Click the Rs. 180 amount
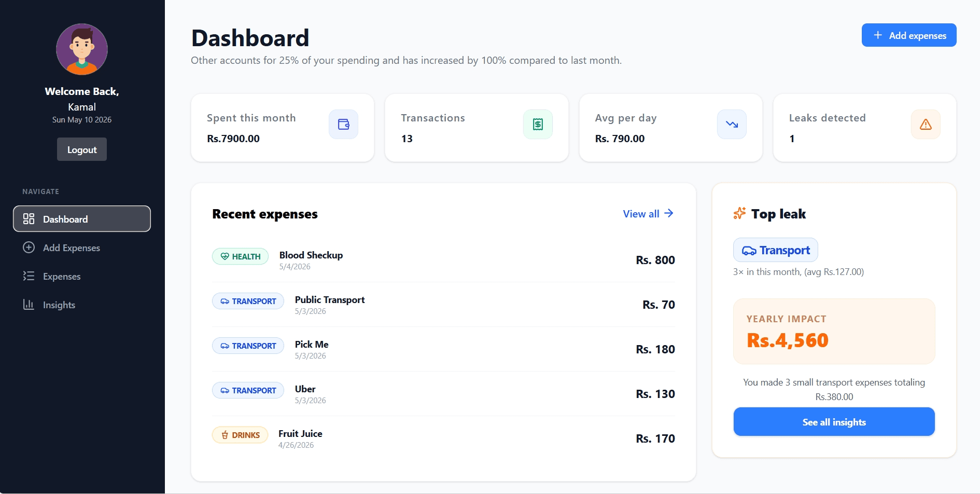The height and width of the screenshot is (494, 980). [x=655, y=349]
